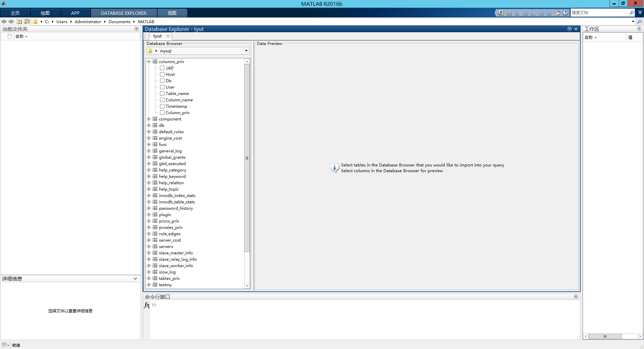Switch to the DATABASE EXPLORER ribbon tab
The width and height of the screenshot is (644, 349).
coord(123,13)
